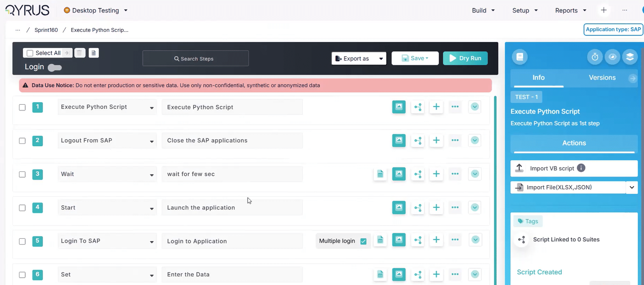Toggle the Login switch
The width and height of the screenshot is (644, 285).
pyautogui.click(x=55, y=68)
